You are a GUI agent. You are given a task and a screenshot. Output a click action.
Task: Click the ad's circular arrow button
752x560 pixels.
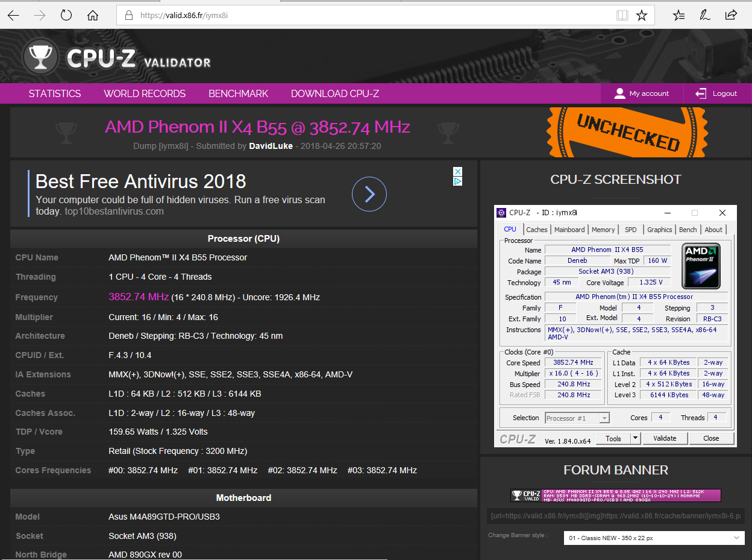pyautogui.click(x=369, y=194)
